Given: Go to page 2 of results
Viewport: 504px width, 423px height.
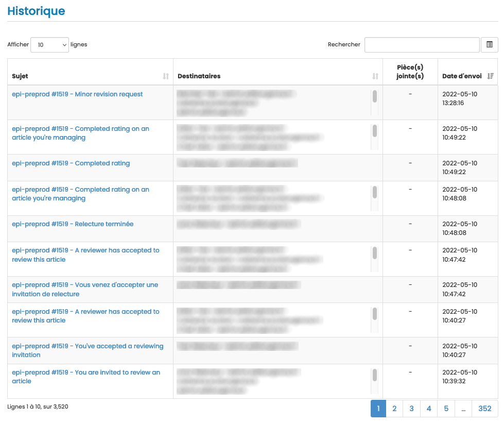Looking at the screenshot, I should point(394,409).
